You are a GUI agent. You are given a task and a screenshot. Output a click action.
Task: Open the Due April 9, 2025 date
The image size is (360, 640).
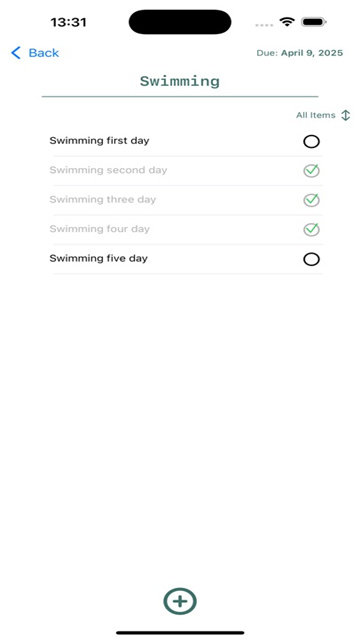pos(300,53)
